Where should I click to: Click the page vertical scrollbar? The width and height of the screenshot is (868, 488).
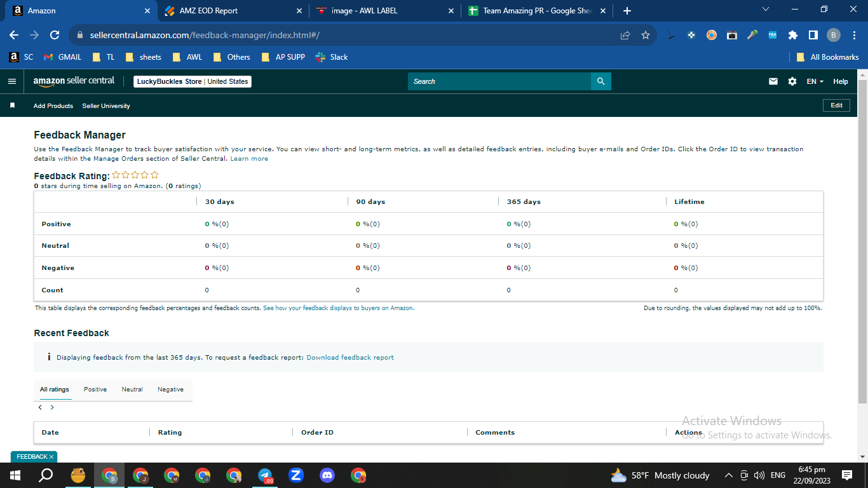point(862,241)
